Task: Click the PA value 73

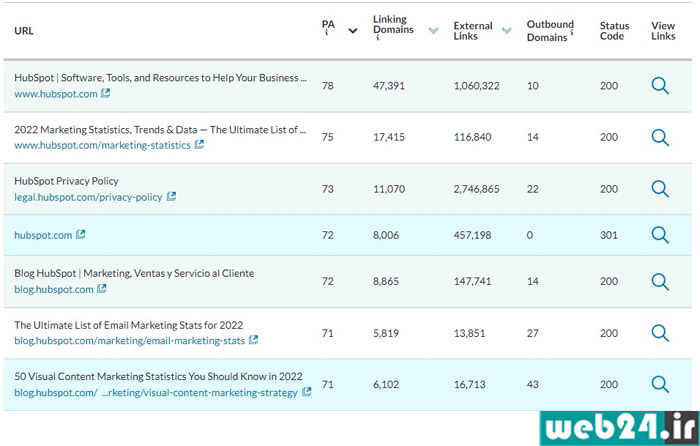Action: pyautogui.click(x=328, y=189)
